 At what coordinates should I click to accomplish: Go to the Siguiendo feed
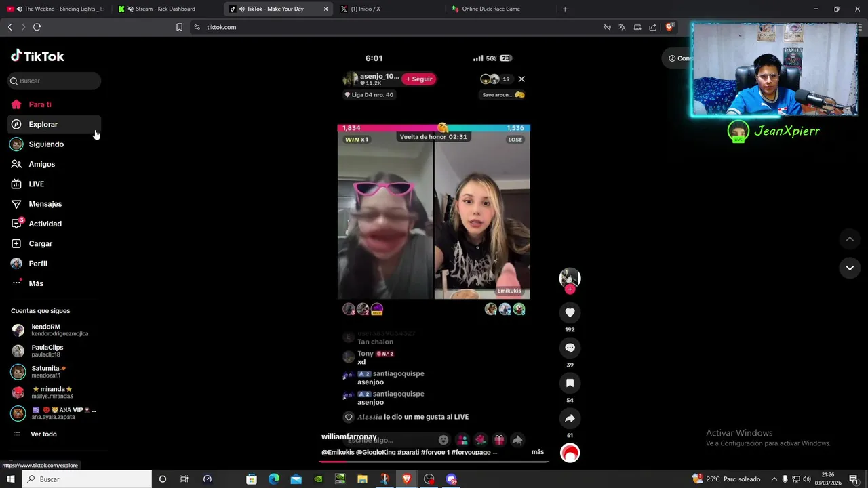tap(45, 144)
